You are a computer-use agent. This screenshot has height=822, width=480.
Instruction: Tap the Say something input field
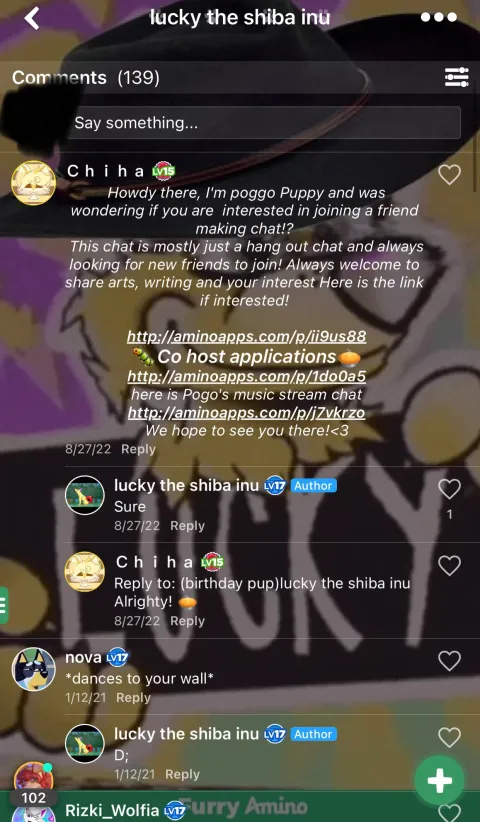[264, 123]
